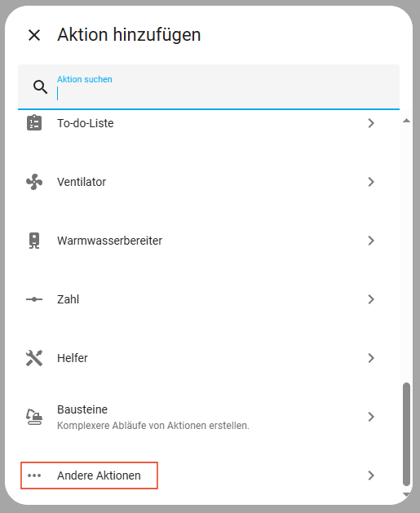Screen dimensions: 420x513
Task: Click the Helfer tools icon
Action: click(x=34, y=358)
